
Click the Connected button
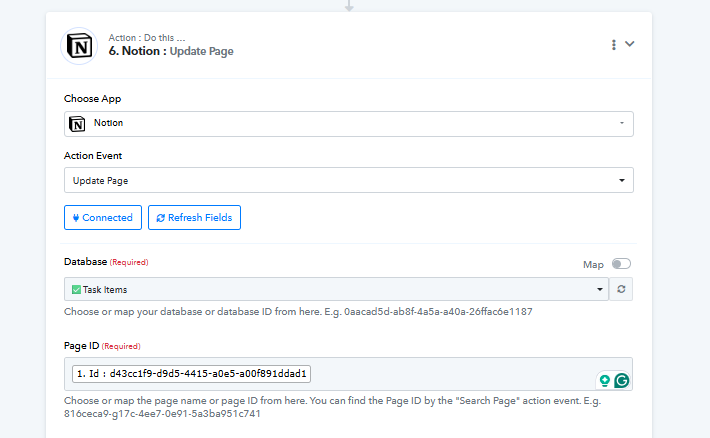pyautogui.click(x=103, y=217)
